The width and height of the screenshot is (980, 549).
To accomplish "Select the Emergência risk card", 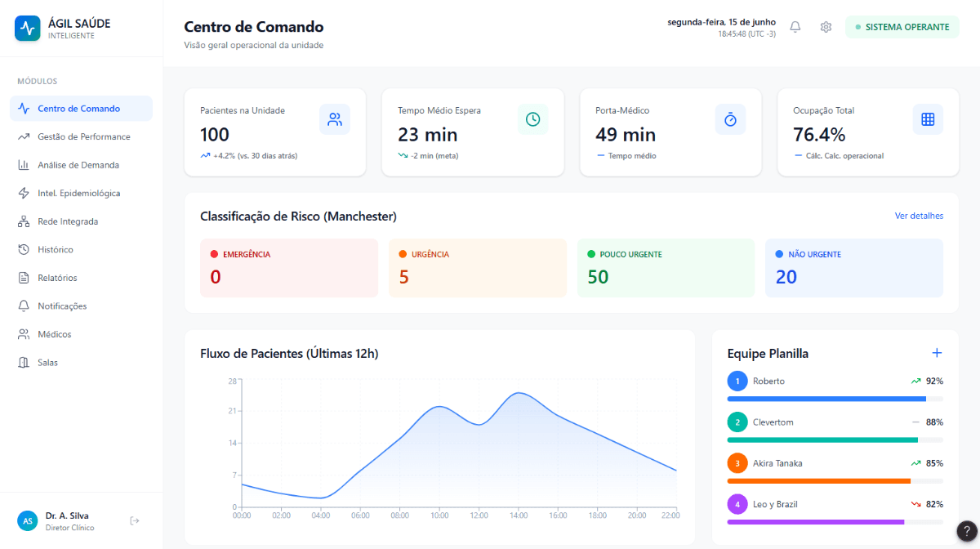I will (x=289, y=268).
